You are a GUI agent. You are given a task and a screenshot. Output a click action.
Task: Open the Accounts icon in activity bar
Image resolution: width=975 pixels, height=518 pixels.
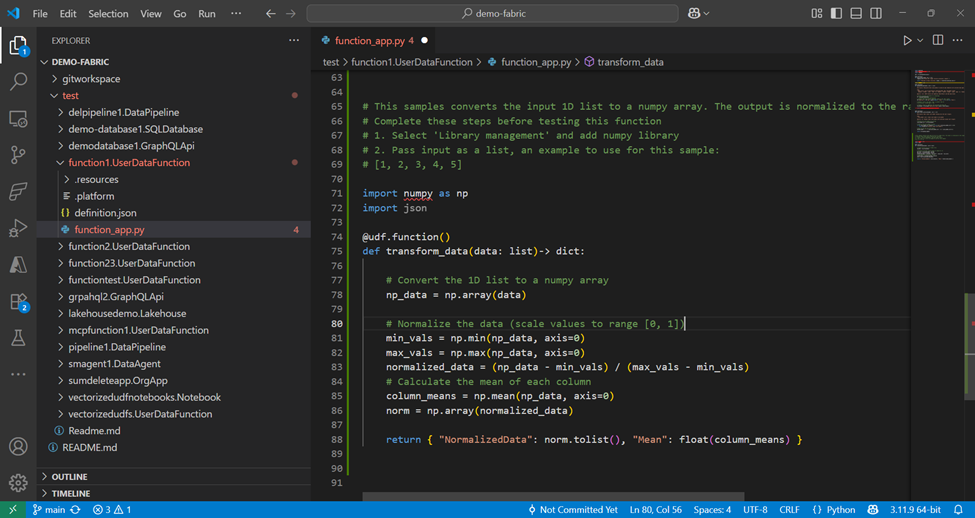[x=18, y=447]
